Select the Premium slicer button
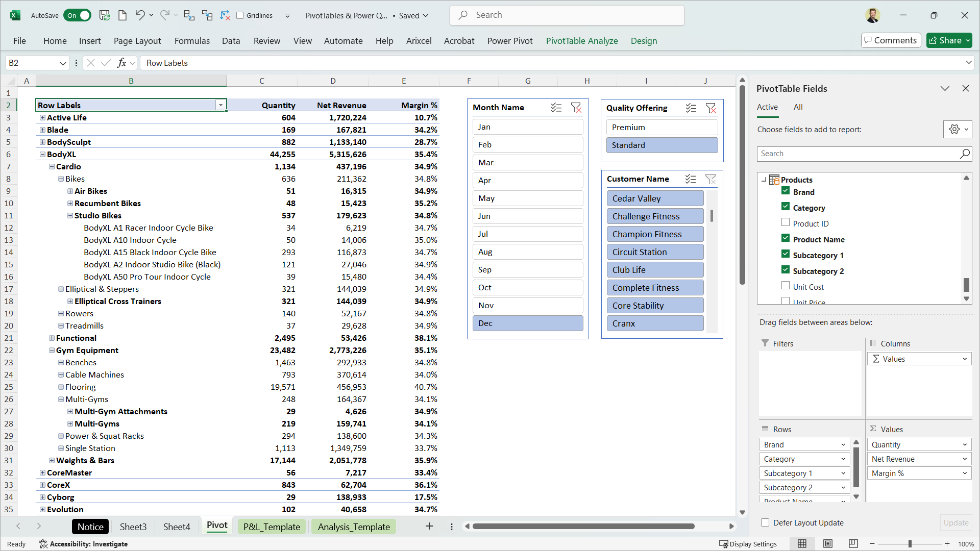This screenshot has height=551, width=980. pyautogui.click(x=661, y=128)
